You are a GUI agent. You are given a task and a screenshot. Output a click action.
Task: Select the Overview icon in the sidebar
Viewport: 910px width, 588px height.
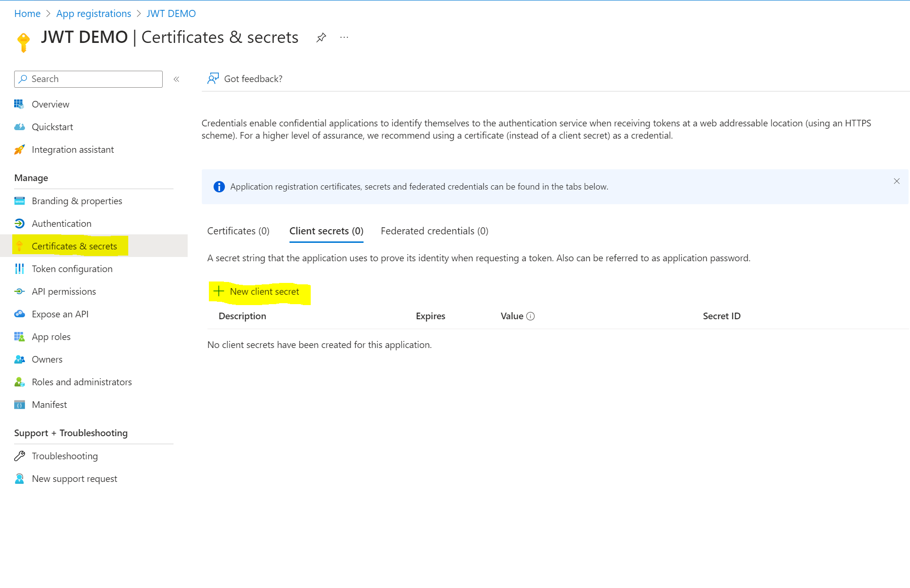click(x=19, y=104)
